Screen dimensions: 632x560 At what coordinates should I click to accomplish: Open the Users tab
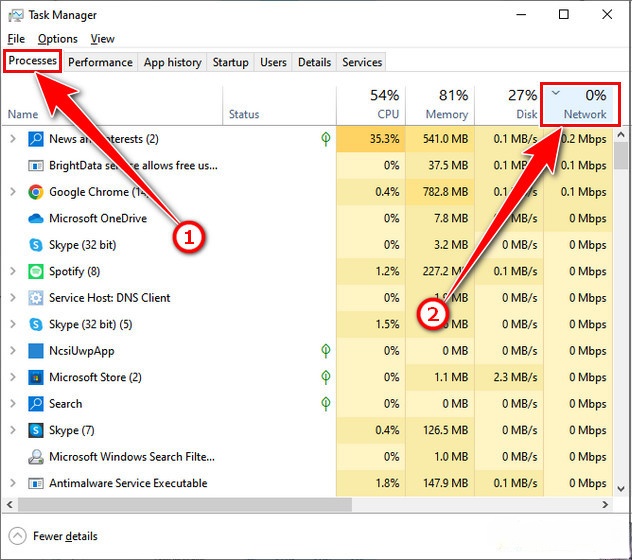(273, 62)
